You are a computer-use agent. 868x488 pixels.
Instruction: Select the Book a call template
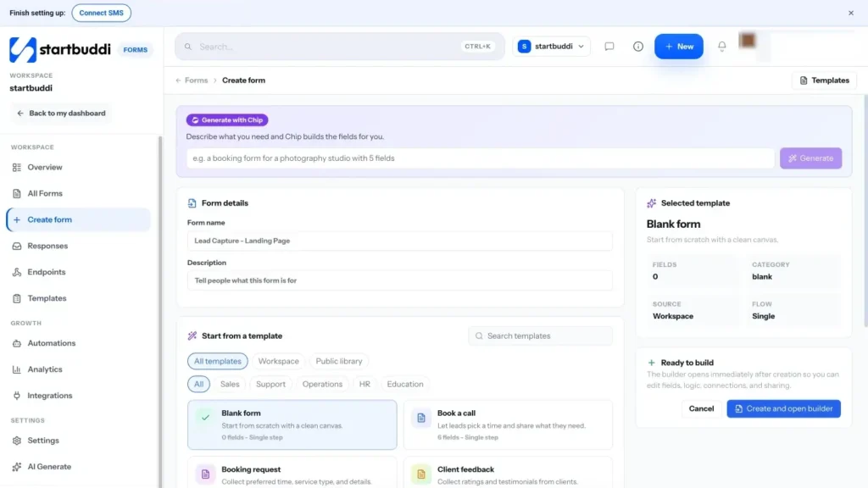point(508,425)
